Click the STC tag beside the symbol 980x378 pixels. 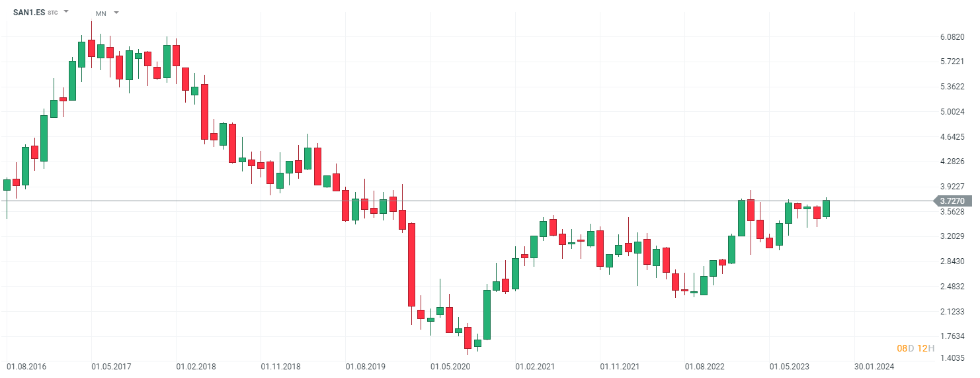coord(53,13)
